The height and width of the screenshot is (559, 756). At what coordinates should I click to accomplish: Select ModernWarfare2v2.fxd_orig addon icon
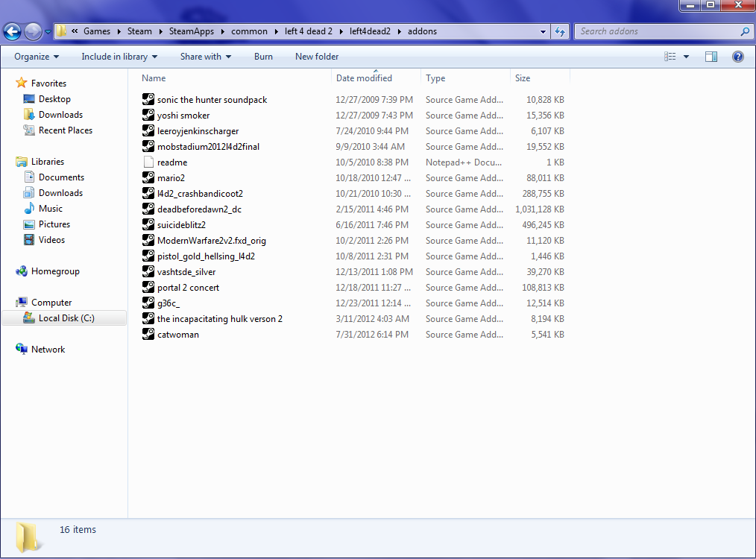pyautogui.click(x=148, y=241)
